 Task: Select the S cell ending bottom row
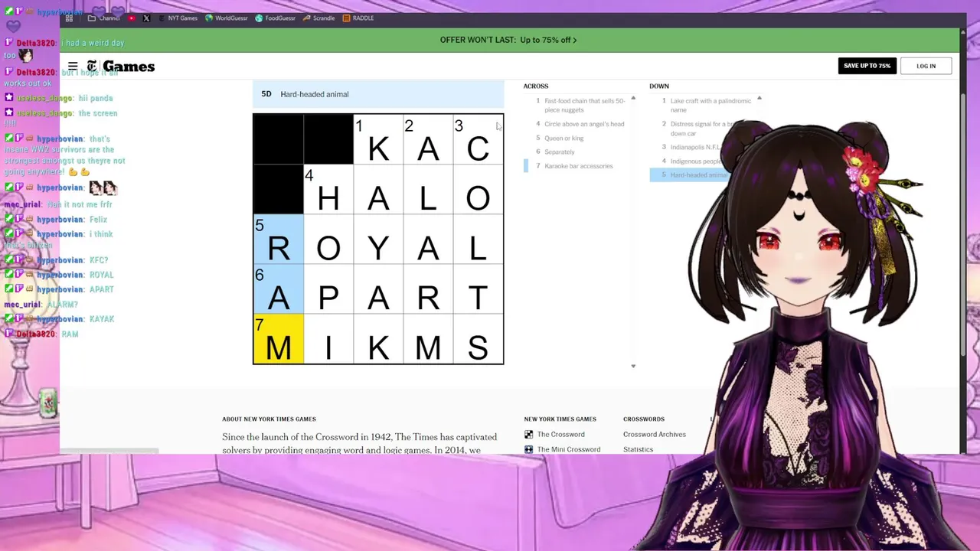tap(478, 339)
